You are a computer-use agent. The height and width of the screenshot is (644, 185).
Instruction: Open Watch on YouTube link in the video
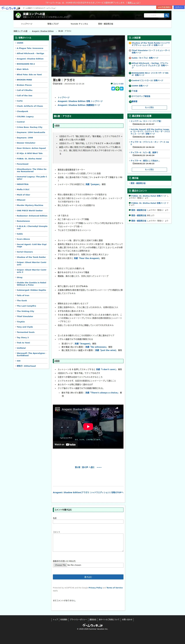65,444
